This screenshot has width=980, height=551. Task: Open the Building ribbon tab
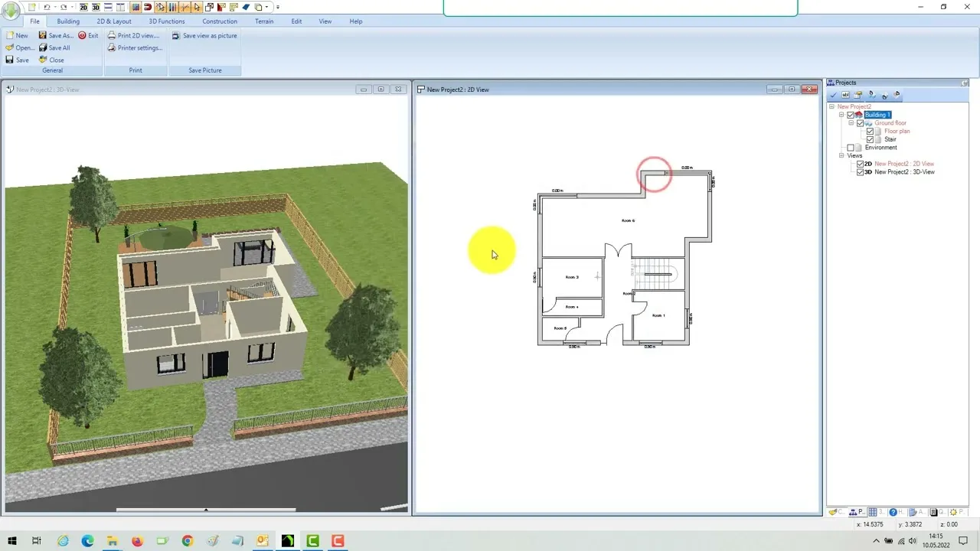pos(68,21)
